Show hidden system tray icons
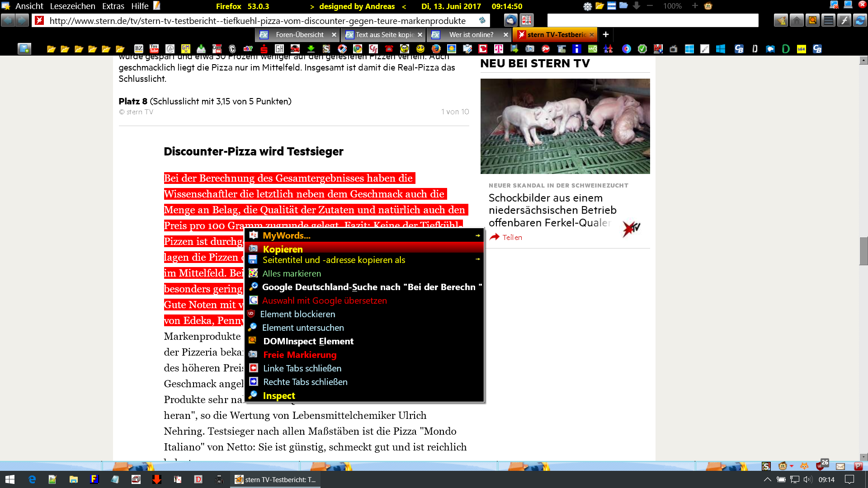868x488 pixels. (767, 479)
